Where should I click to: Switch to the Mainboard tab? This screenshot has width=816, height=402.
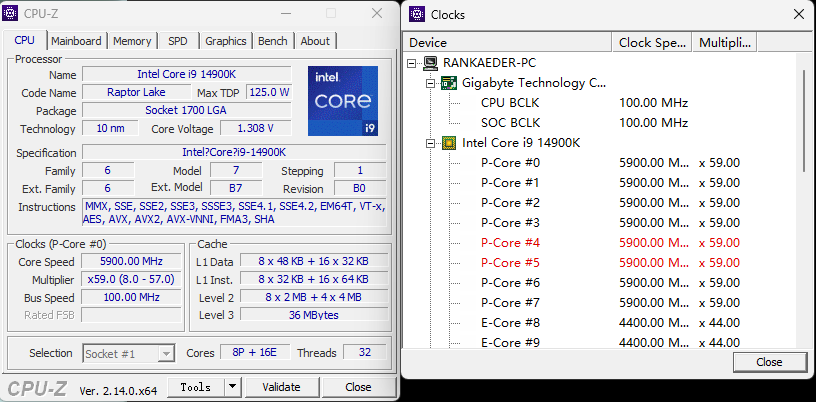76,41
